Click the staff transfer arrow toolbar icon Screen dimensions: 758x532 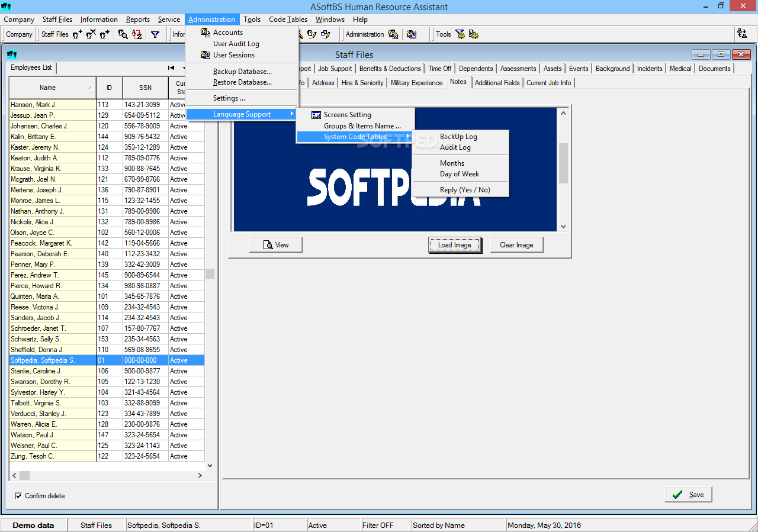click(x=105, y=34)
